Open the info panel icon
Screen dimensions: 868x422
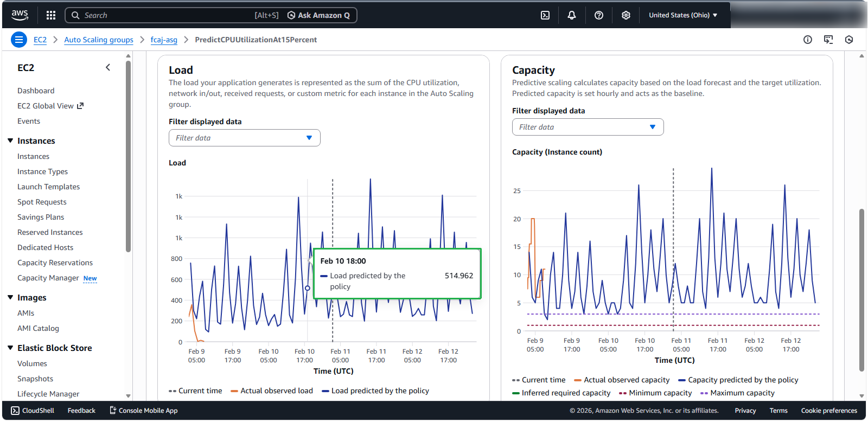[x=808, y=40]
